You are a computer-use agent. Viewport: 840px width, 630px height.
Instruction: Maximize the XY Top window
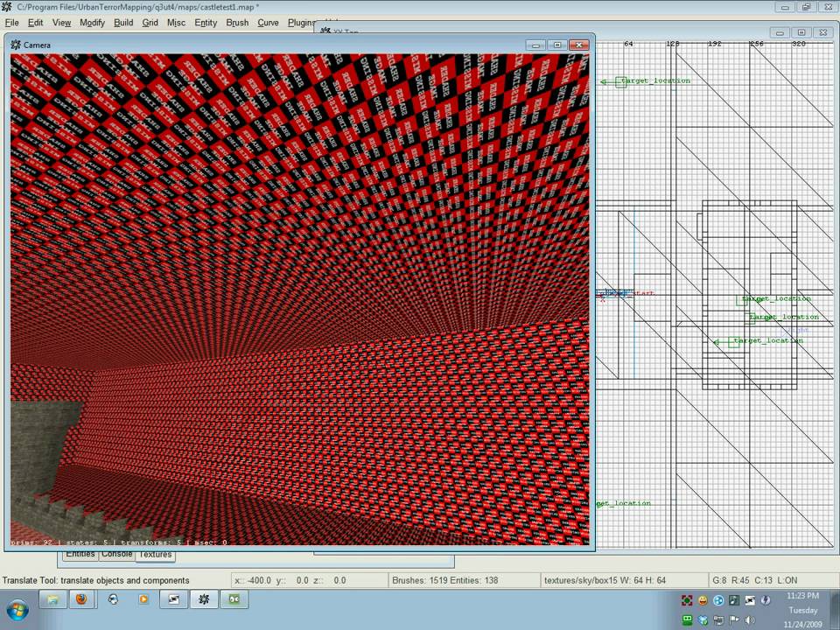click(801, 32)
